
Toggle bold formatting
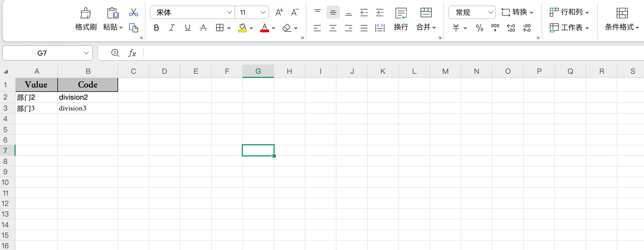tap(156, 28)
